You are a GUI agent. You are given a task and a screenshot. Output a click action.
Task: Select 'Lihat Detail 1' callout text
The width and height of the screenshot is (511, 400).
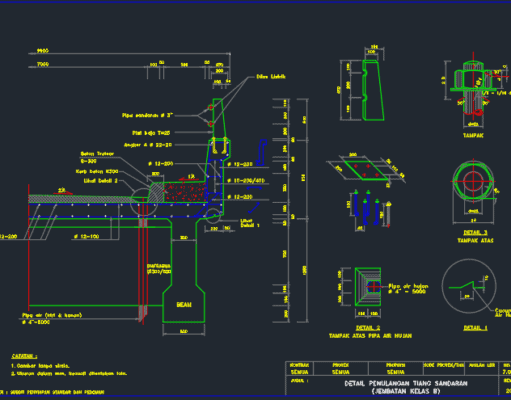coord(250,223)
